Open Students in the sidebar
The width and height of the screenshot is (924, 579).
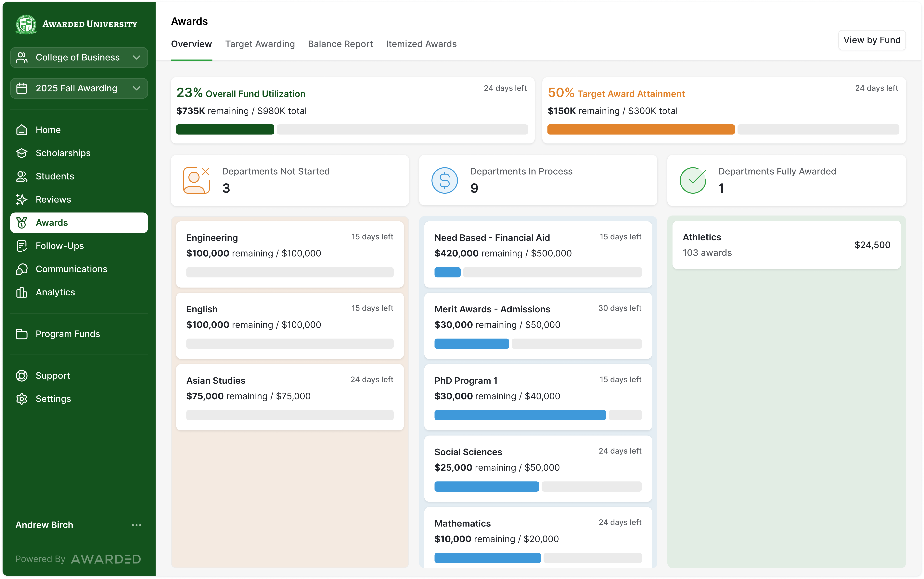[x=79, y=176]
